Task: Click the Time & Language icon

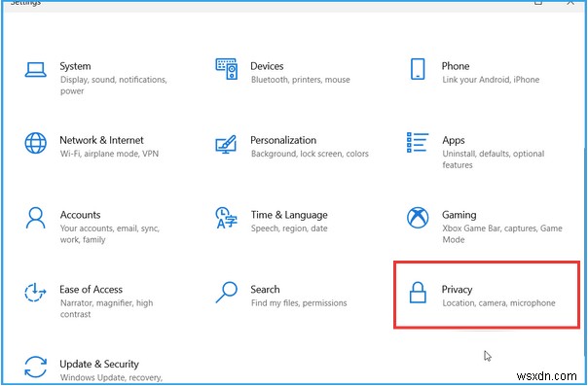Action: [x=227, y=218]
